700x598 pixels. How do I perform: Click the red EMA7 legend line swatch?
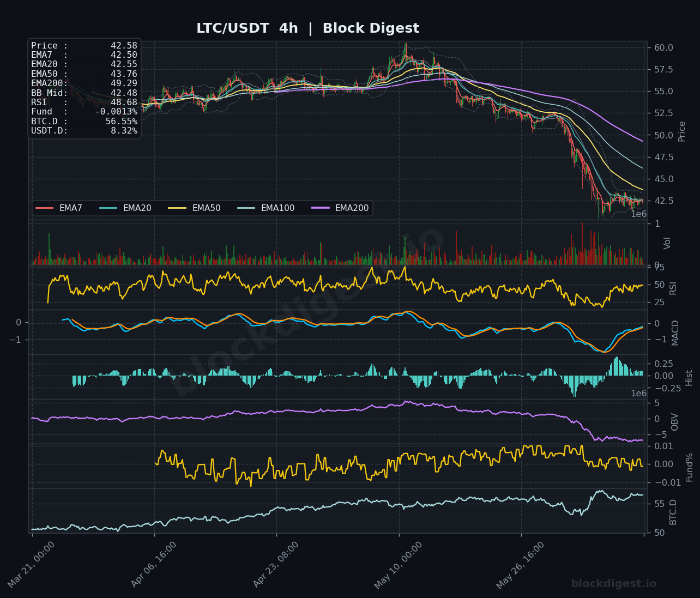pyautogui.click(x=45, y=208)
